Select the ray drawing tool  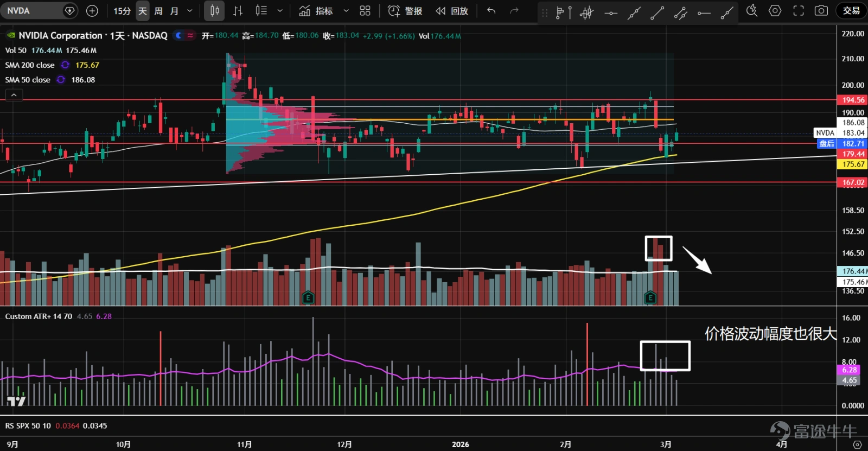coord(727,12)
